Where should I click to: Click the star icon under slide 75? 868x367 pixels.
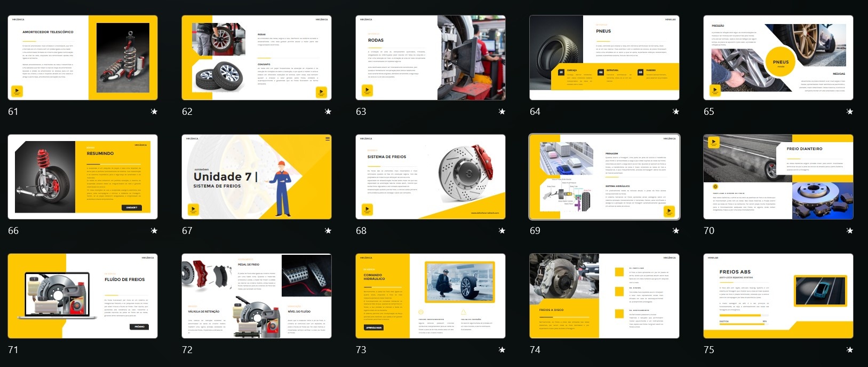tap(849, 350)
